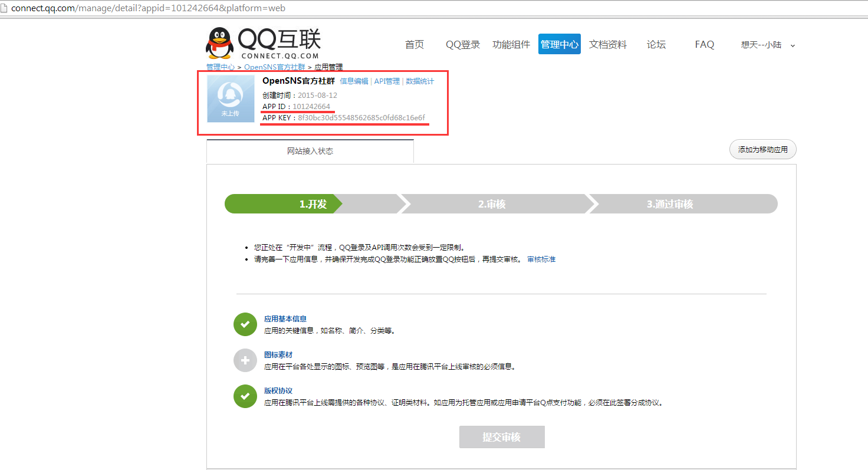
Task: Open 版权协议 section link
Action: (x=278, y=391)
